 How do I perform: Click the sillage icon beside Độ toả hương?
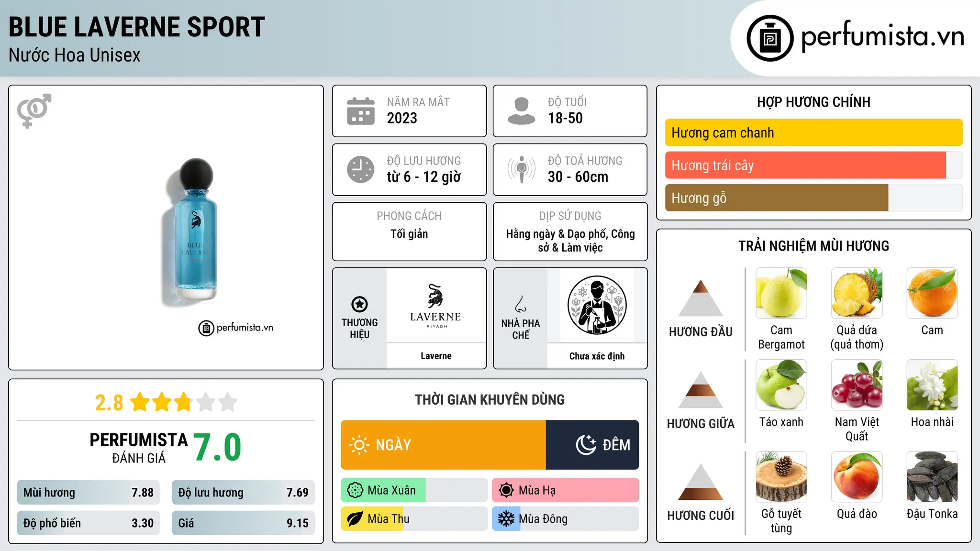(x=522, y=169)
